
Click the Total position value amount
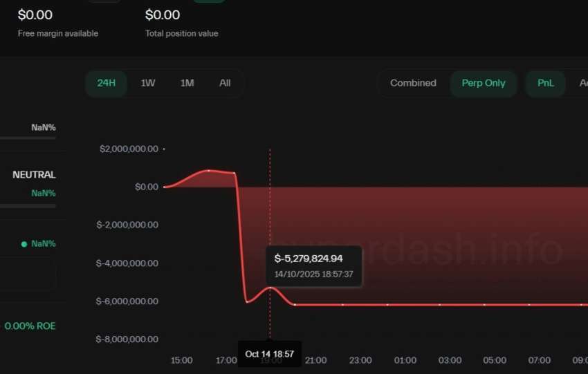pos(163,15)
